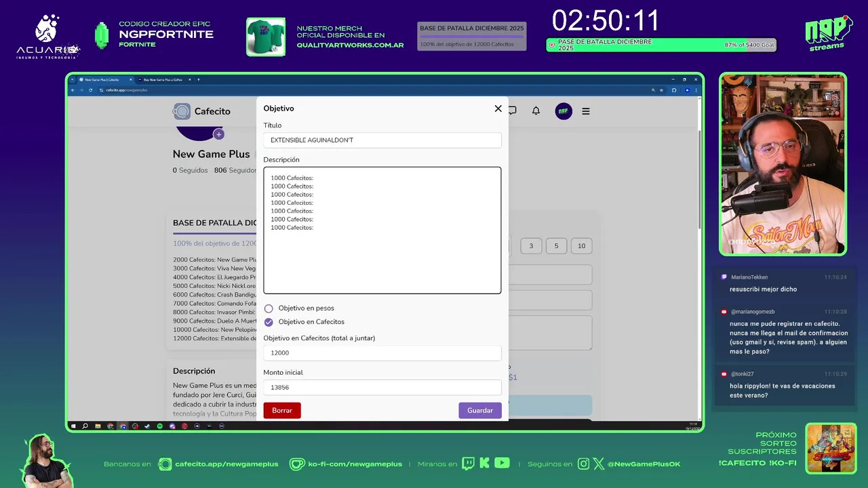Click the webcam feed of the streamer
The image size is (868, 488).
point(783,164)
